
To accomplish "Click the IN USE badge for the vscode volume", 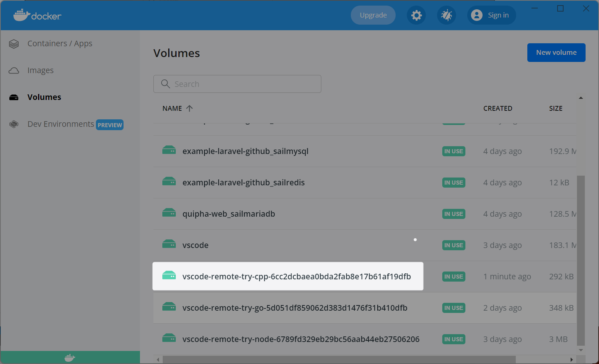I will click(454, 245).
